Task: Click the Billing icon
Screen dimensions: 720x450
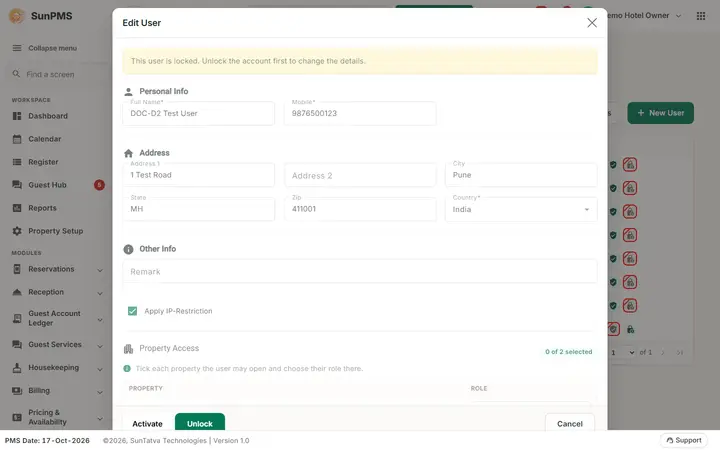Action: [17, 390]
